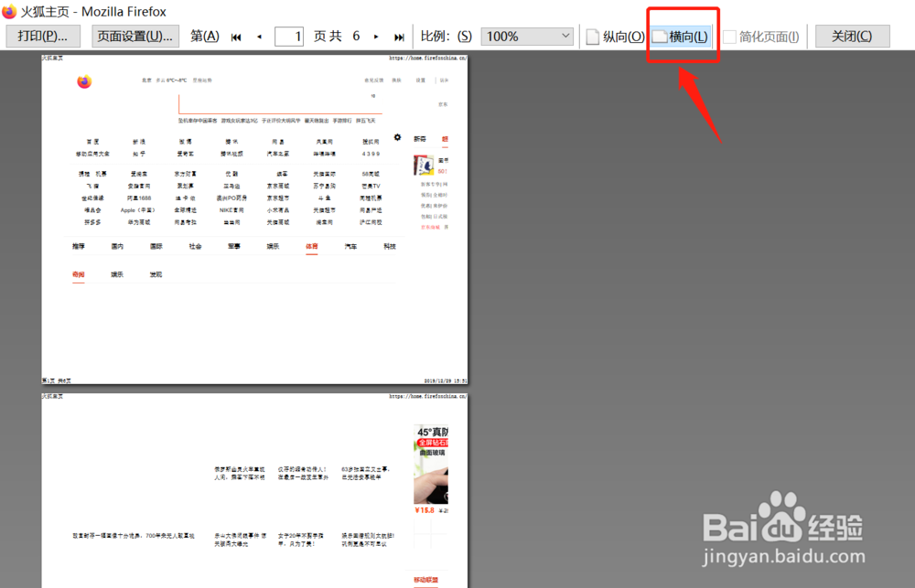Click the book cover thumbnail in page 1 preview
915x588 pixels.
tap(424, 166)
